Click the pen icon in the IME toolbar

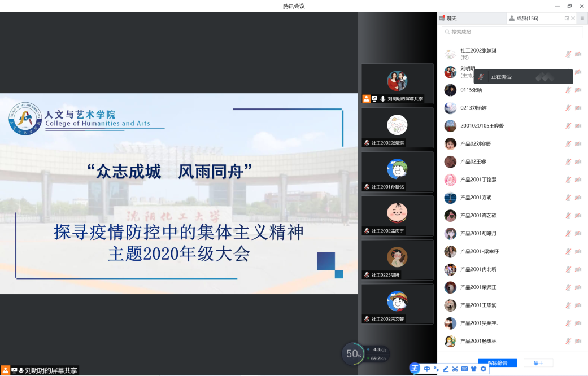tap(446, 369)
